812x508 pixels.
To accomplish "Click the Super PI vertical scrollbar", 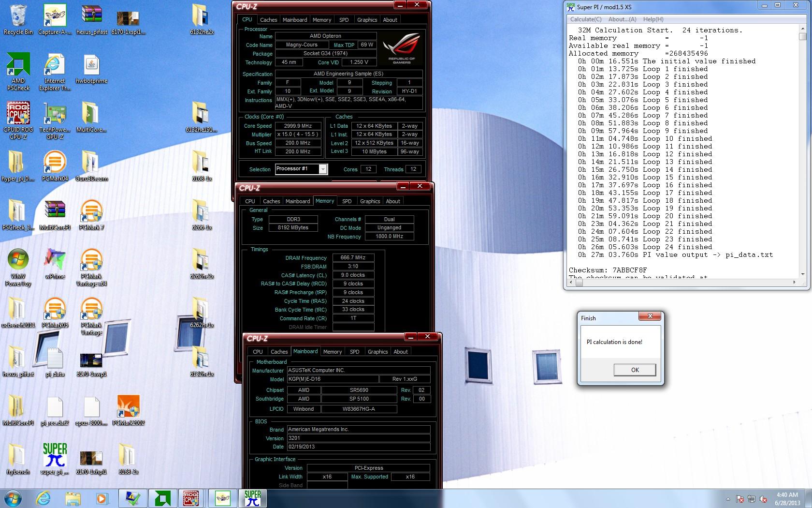I will (x=802, y=151).
